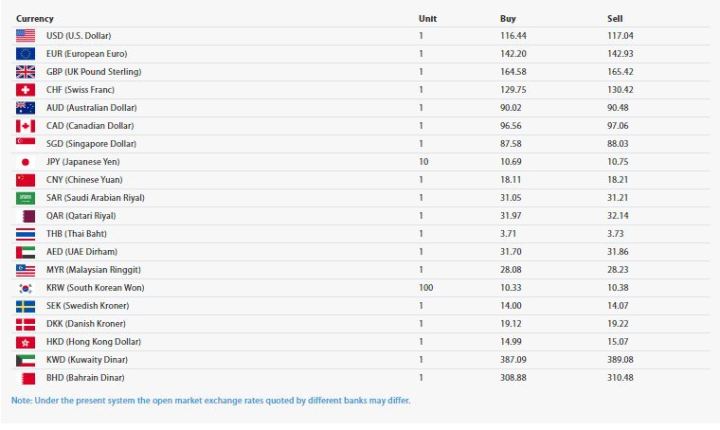720x430 pixels.
Task: Click the United States flag icon
Action: pyautogui.click(x=25, y=36)
